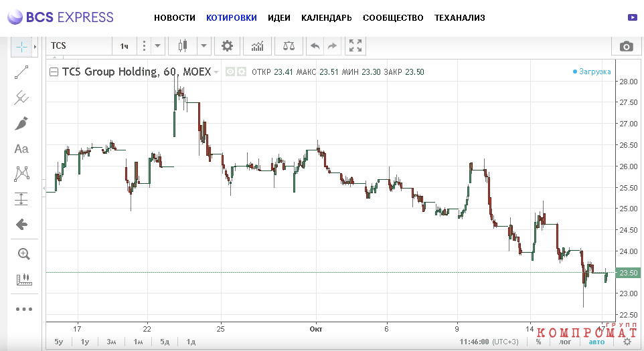Open series settings gear in legend
This screenshot has height=351, width=644.
coord(242,72)
